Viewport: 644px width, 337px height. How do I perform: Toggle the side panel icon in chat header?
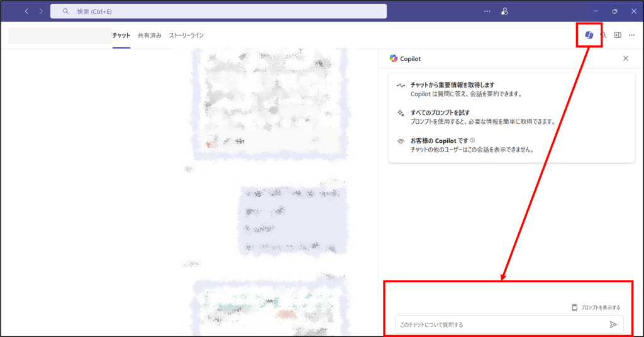click(618, 35)
